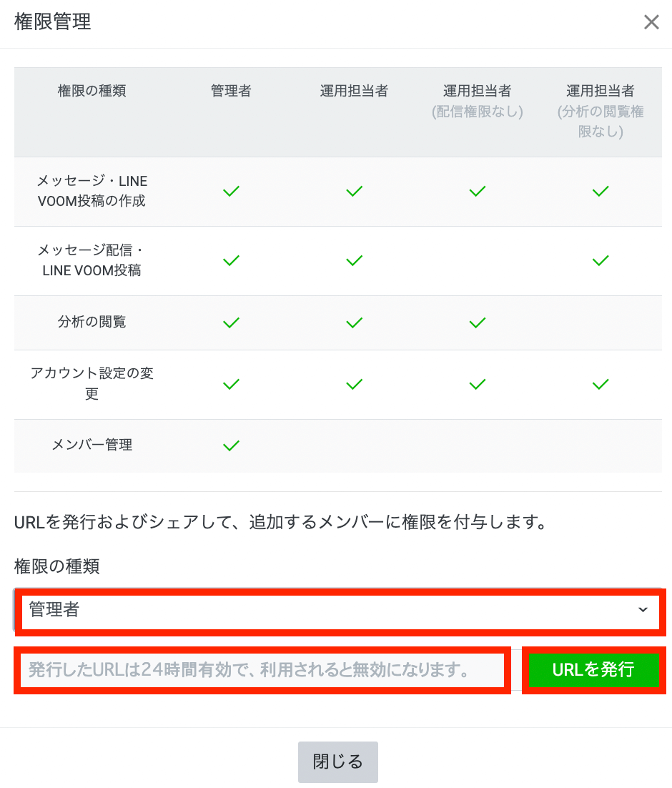Click 管理者 checkmark in メッセージ・LINE VOOM投稿の作成 row
The image size is (672, 788).
(231, 192)
